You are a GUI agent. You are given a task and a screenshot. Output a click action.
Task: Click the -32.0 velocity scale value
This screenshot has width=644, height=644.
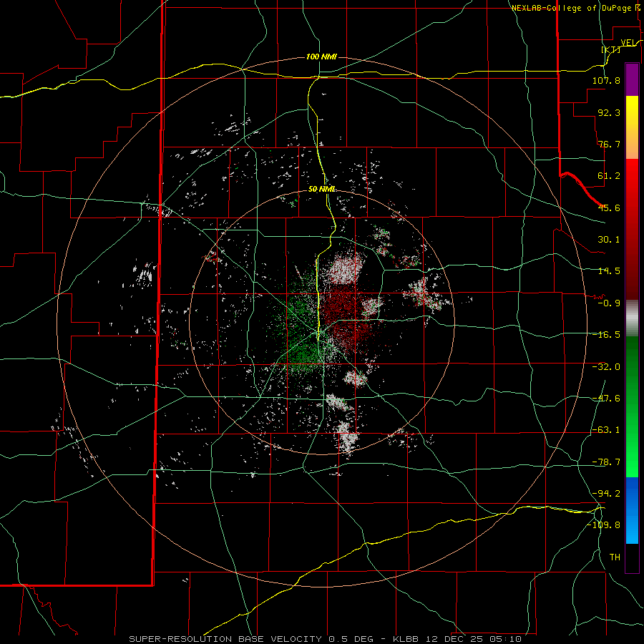pyautogui.click(x=606, y=367)
